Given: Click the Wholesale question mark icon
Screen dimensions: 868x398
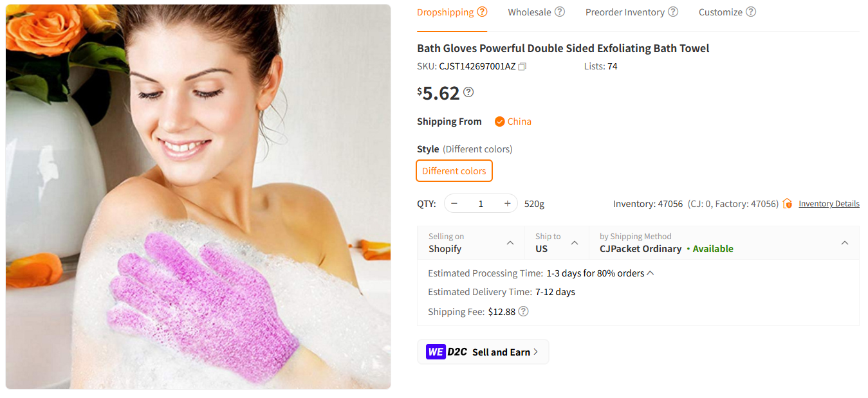Looking at the screenshot, I should [x=559, y=11].
